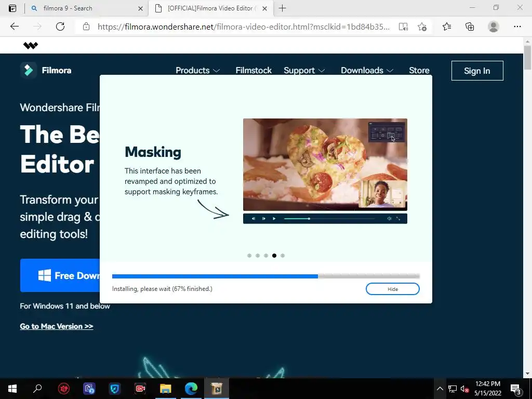Viewport: 532px width, 399px height.
Task: Hide the installer window
Action: pyautogui.click(x=393, y=289)
